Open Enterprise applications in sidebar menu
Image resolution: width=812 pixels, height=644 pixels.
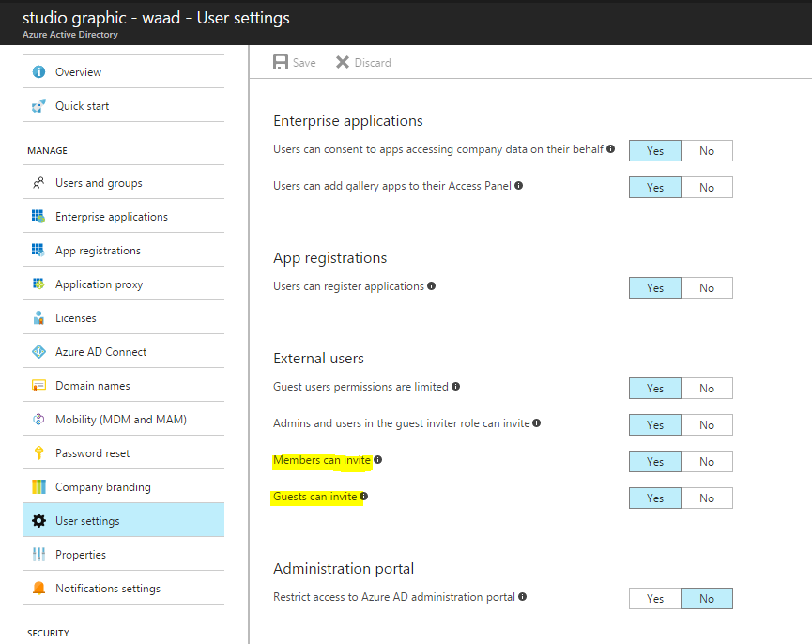click(123, 217)
